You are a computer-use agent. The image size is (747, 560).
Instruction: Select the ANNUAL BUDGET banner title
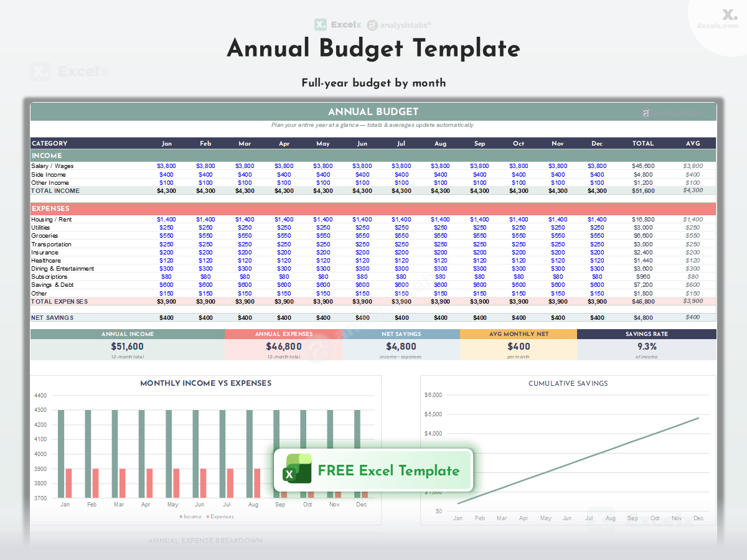[x=374, y=112]
